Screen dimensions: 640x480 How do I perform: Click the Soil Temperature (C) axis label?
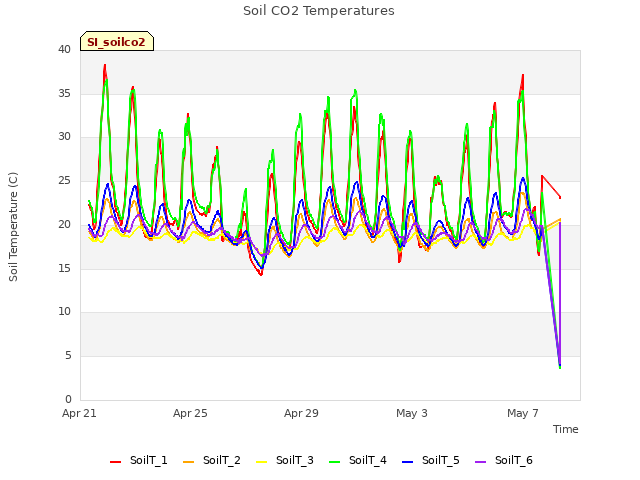click(x=13, y=227)
